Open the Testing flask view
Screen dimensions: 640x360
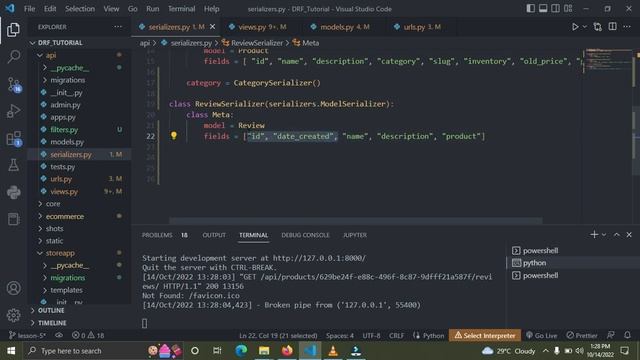click(13, 165)
